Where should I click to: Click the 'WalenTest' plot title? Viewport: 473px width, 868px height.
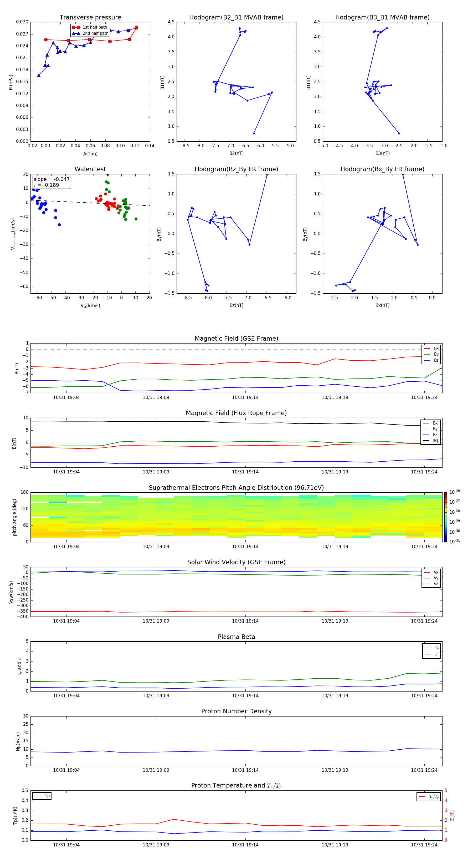[x=90, y=169]
